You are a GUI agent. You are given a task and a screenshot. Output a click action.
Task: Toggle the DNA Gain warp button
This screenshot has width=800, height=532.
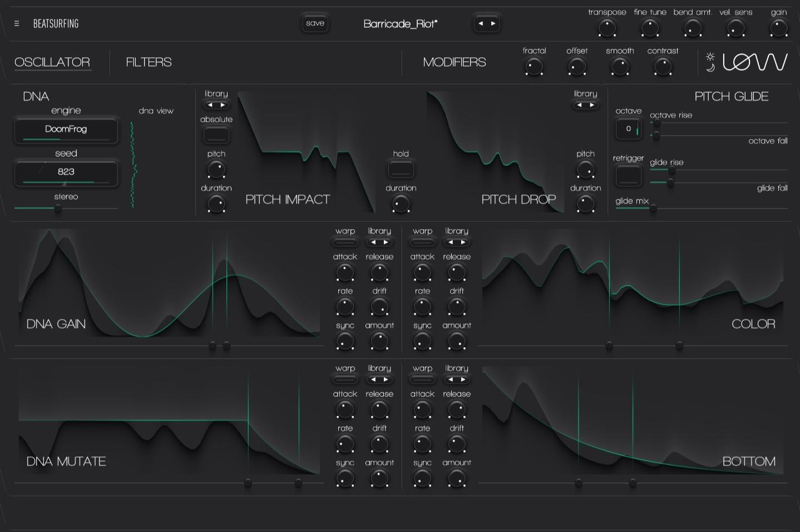pos(345,242)
